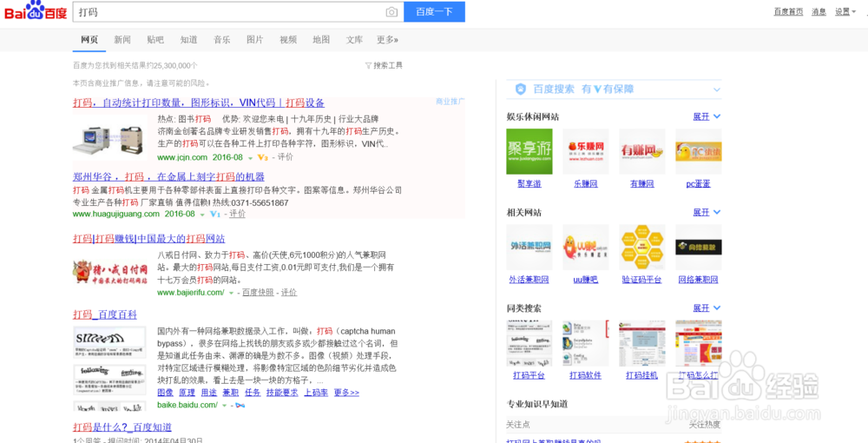This screenshot has width=868, height=443.
Task: Switch to the 音乐 tab
Action: [222, 39]
